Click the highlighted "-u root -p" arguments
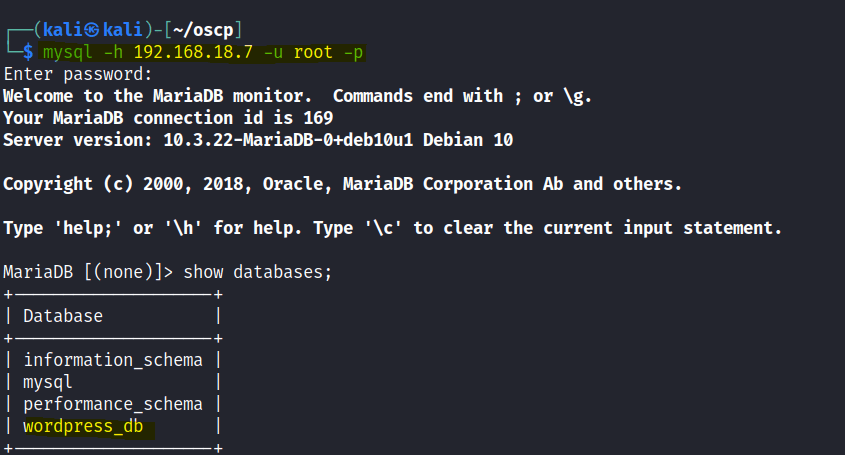 coord(319,52)
